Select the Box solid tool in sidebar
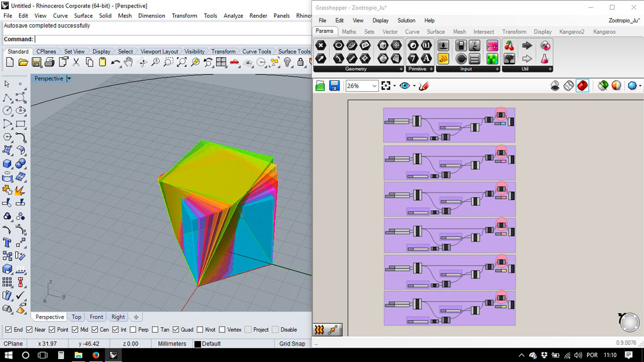The image size is (644, 362). point(8,164)
